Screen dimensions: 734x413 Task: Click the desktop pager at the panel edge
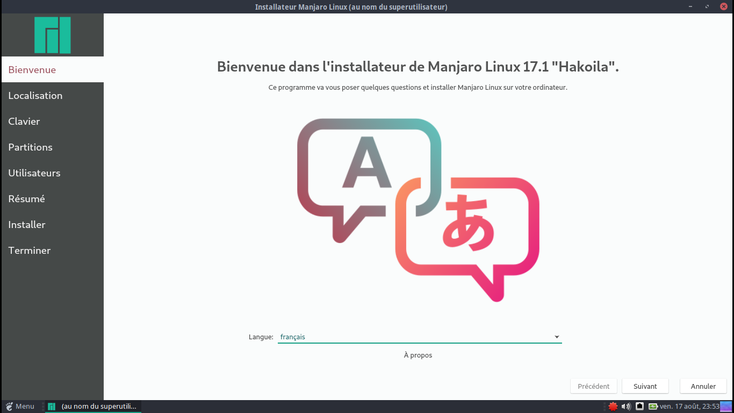click(726, 406)
